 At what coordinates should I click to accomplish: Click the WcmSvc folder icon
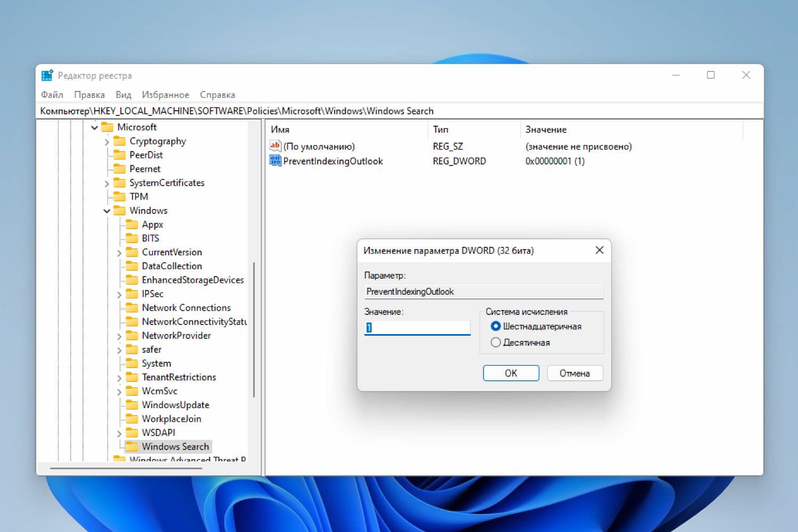pyautogui.click(x=132, y=391)
